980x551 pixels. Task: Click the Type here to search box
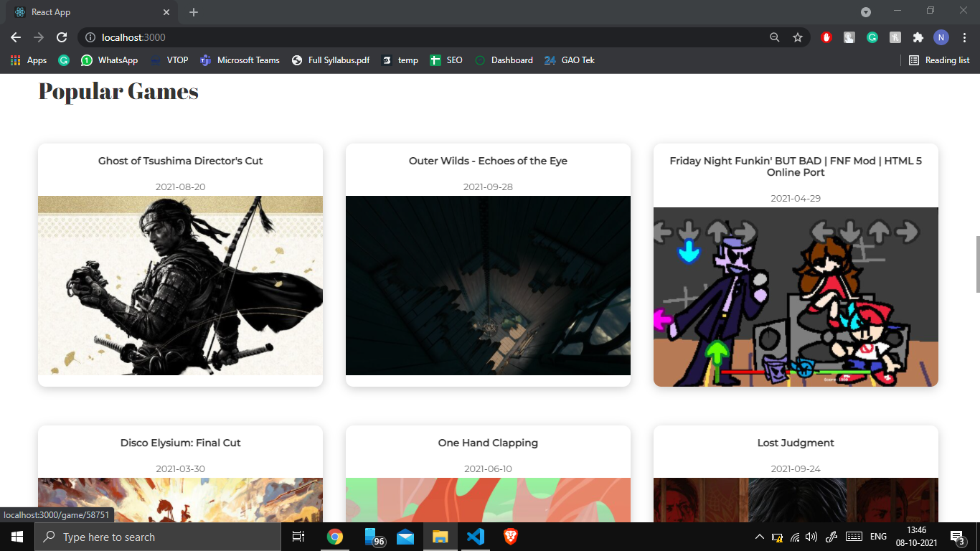158,537
